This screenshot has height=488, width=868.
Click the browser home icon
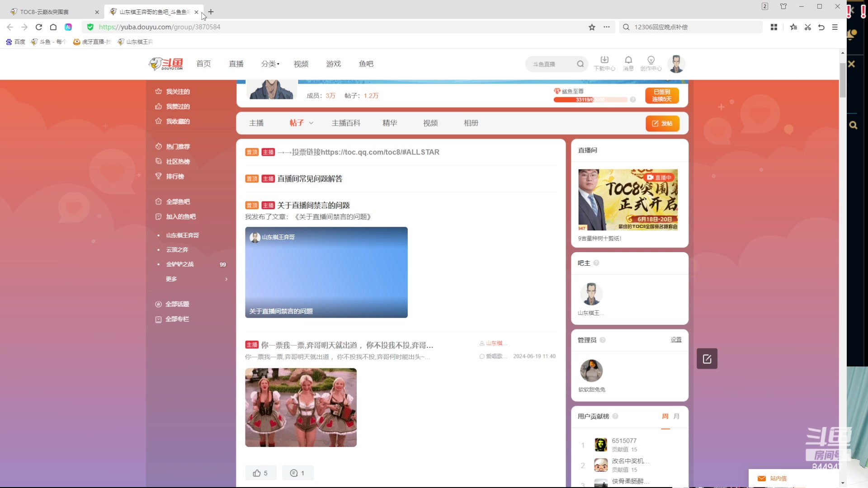[53, 27]
